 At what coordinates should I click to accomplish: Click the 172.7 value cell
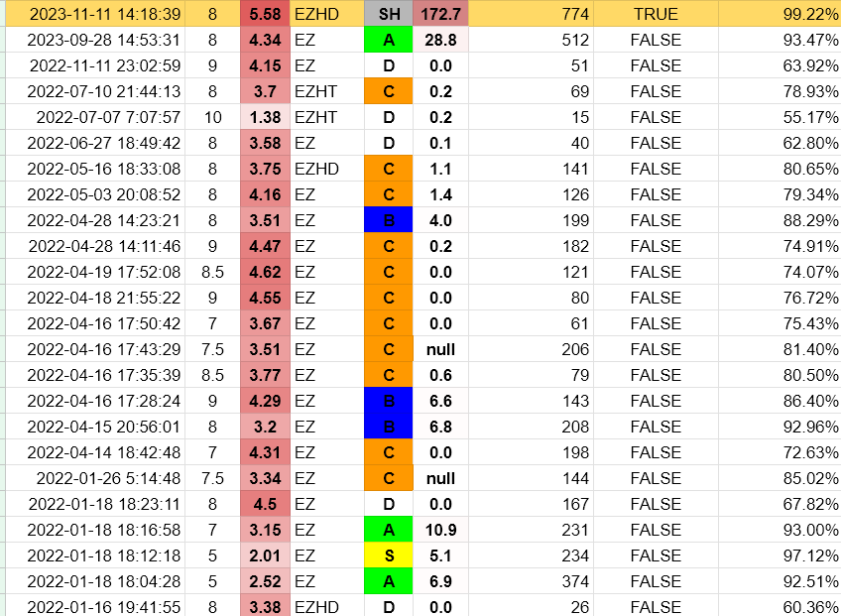(439, 14)
